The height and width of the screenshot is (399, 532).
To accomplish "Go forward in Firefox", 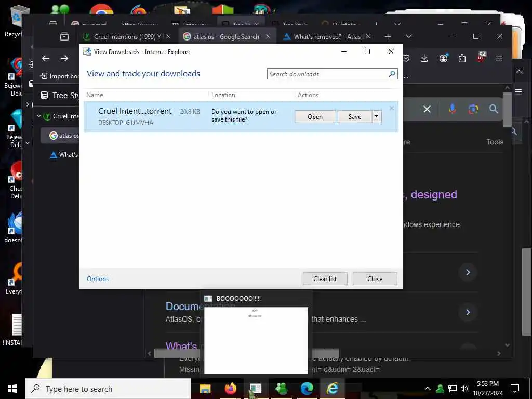I will point(64,58).
